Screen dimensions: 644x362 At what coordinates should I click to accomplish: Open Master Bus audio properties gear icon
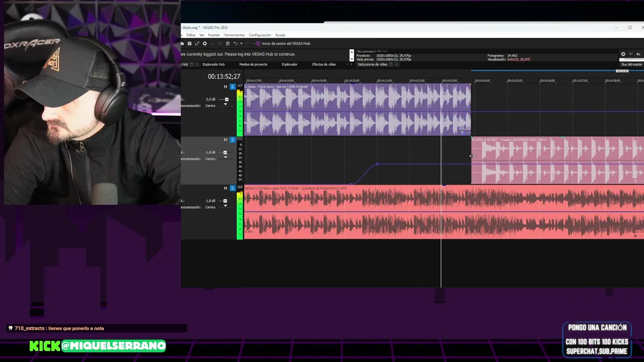(623, 54)
